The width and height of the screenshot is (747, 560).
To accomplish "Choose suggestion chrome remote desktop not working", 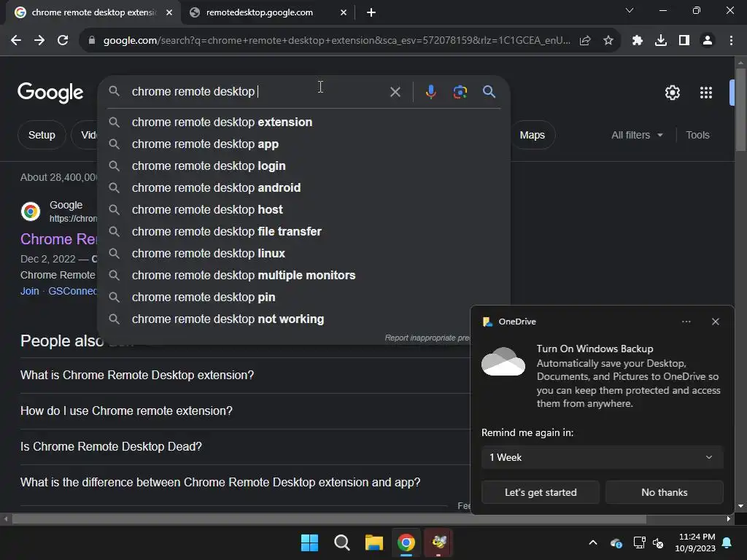I will [303, 319].
